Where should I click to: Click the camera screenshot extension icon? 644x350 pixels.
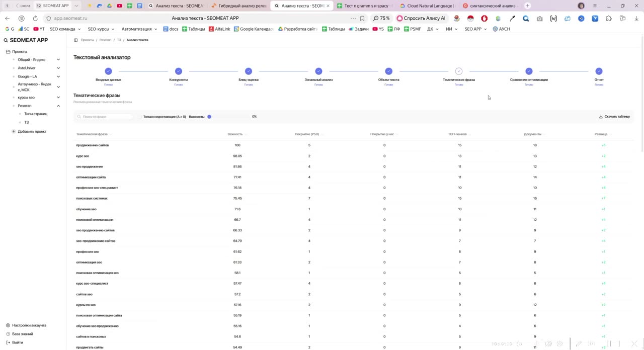tap(540, 18)
